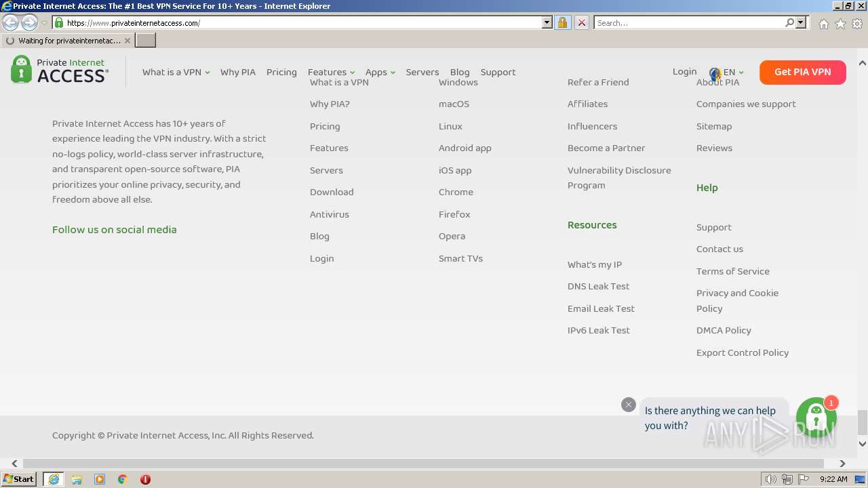Viewport: 868px width, 488px height.
Task: Expand the Features nav dropdown
Action: pos(331,72)
